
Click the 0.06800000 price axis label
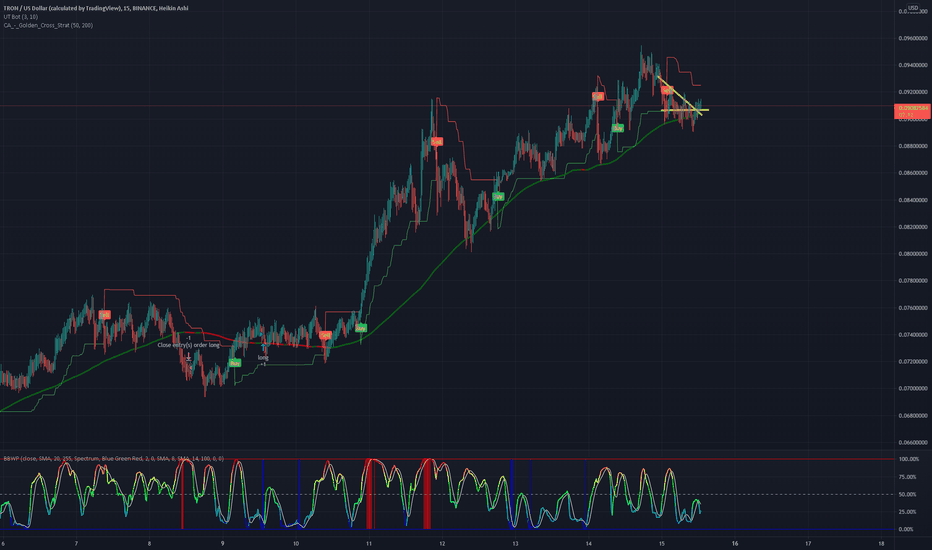pos(912,416)
